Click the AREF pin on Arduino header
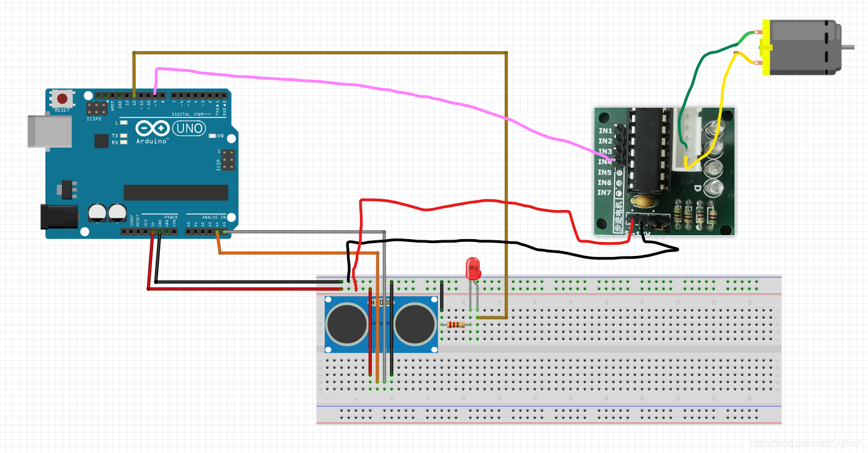The width and height of the screenshot is (868, 453). tap(113, 95)
